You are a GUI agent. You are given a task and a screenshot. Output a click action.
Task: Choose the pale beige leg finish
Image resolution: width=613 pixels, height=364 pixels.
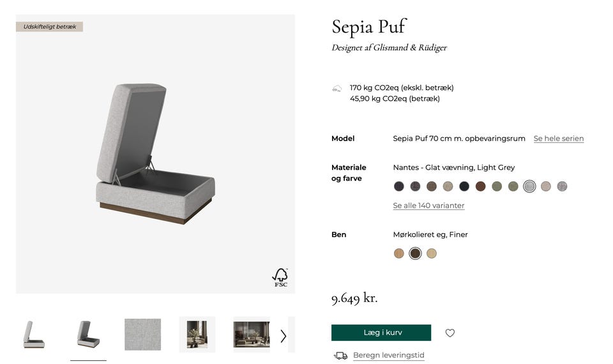click(x=432, y=254)
